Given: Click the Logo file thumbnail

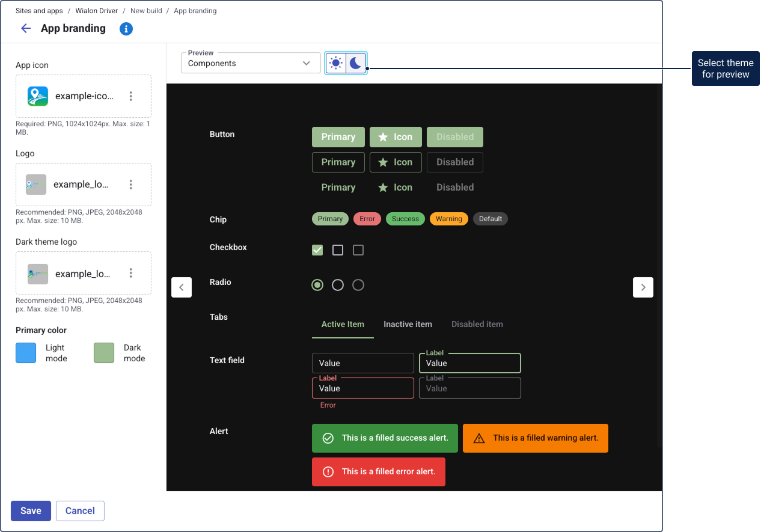Looking at the screenshot, I should (x=36, y=185).
